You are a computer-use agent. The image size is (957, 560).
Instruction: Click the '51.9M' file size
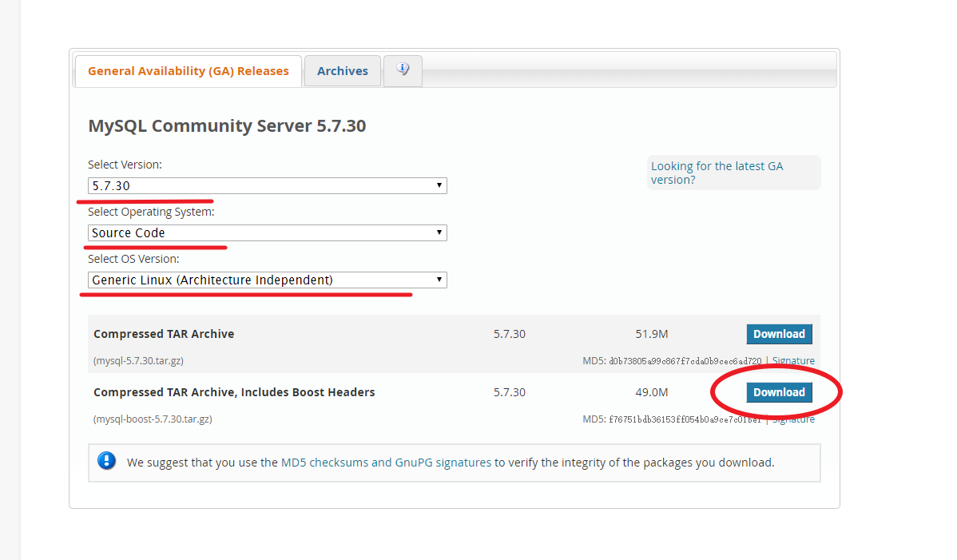[x=651, y=334]
